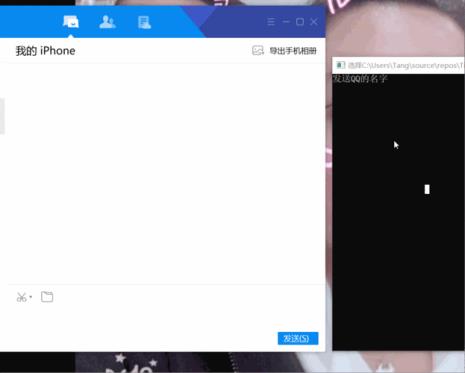Open the hamburger menu in title bar
465x373 pixels.
click(271, 22)
